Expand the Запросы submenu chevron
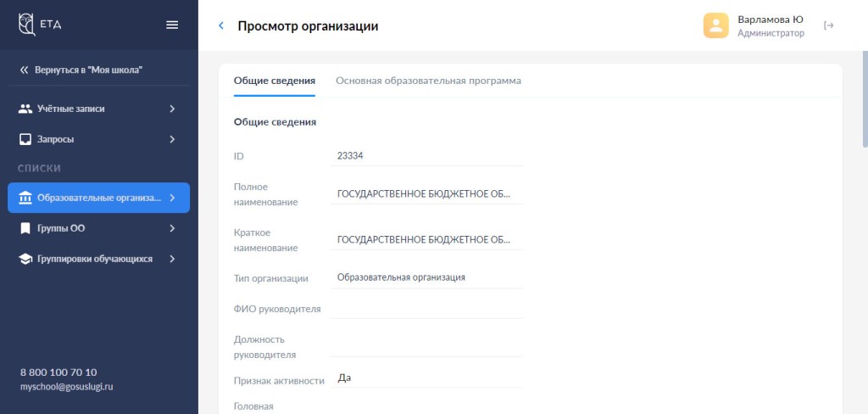Image resolution: width=868 pixels, height=414 pixels. (172, 139)
